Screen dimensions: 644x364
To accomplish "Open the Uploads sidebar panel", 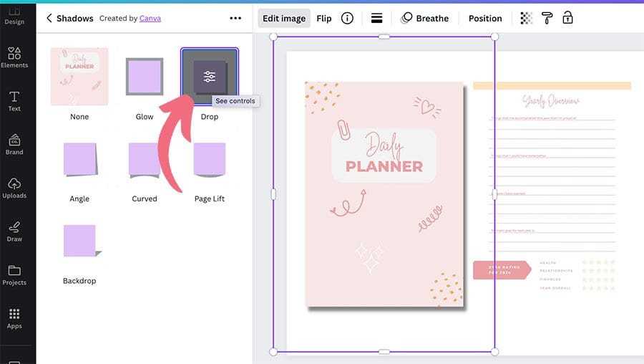I will click(x=14, y=188).
